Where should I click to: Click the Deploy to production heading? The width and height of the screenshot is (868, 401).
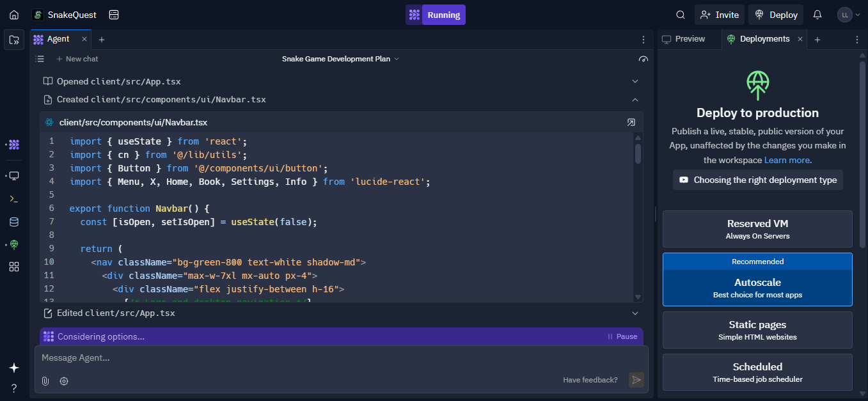coord(758,113)
